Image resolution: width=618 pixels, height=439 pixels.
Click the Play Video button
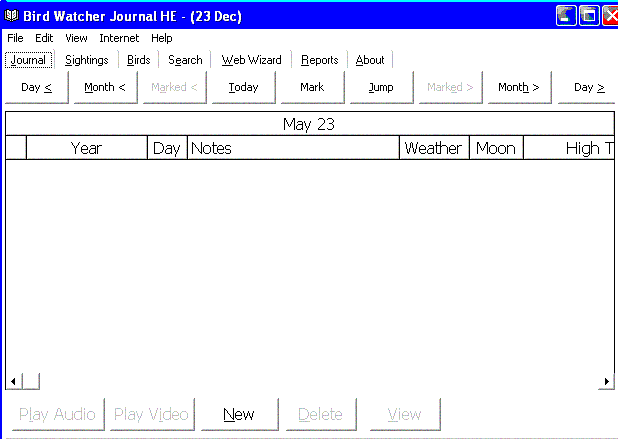(152, 414)
